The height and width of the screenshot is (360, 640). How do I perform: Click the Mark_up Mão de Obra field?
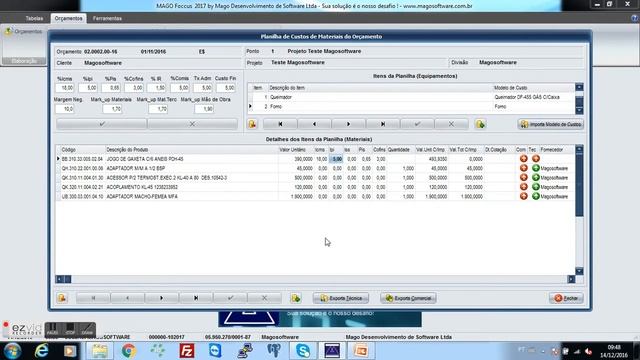tap(204, 109)
